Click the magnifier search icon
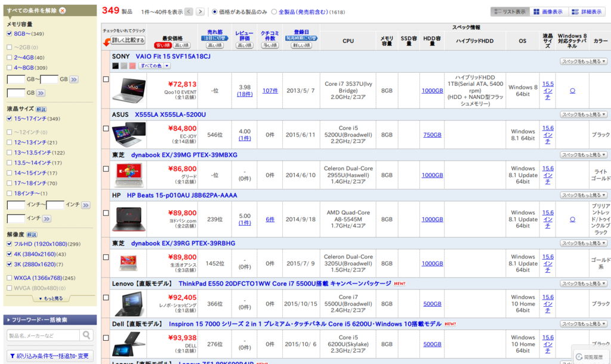The image size is (611, 364). [x=87, y=335]
